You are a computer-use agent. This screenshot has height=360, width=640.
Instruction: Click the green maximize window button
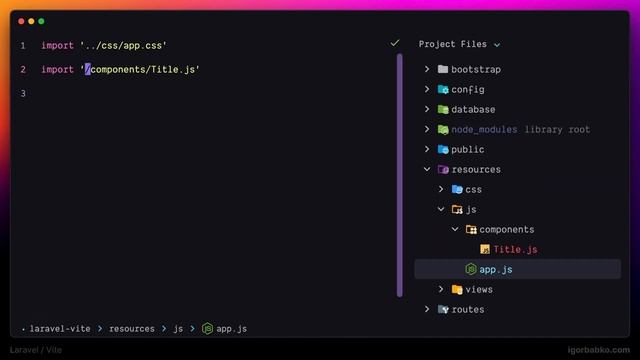pos(41,21)
